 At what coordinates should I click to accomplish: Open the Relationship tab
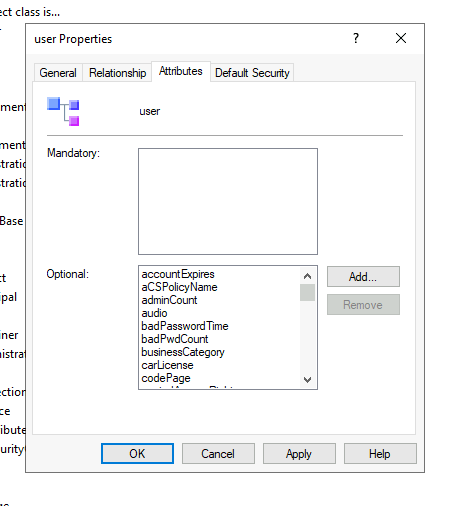pos(117,73)
